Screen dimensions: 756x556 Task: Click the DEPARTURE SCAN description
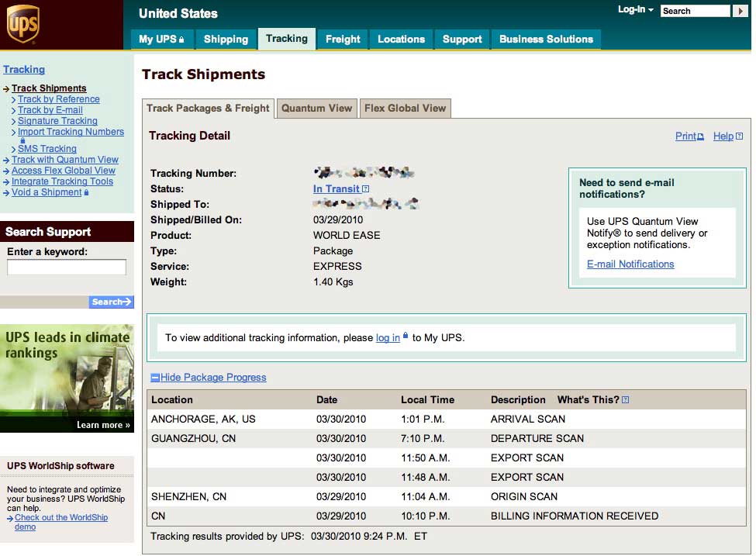(537, 438)
